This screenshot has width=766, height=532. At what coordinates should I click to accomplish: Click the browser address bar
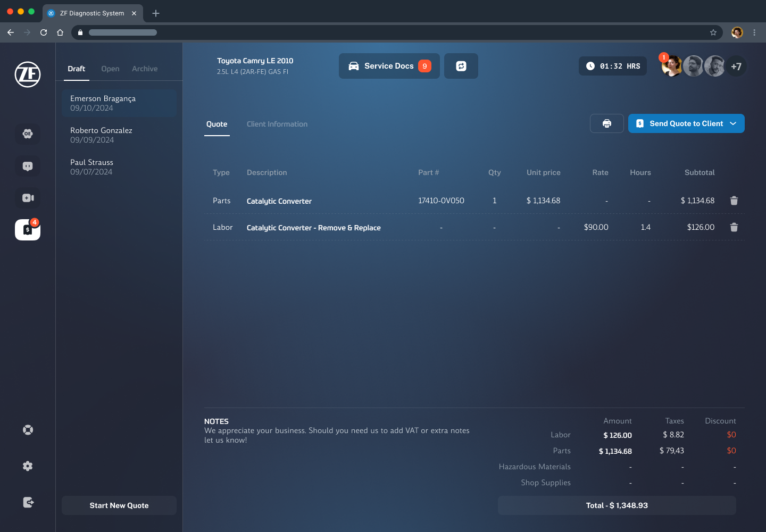[397, 32]
